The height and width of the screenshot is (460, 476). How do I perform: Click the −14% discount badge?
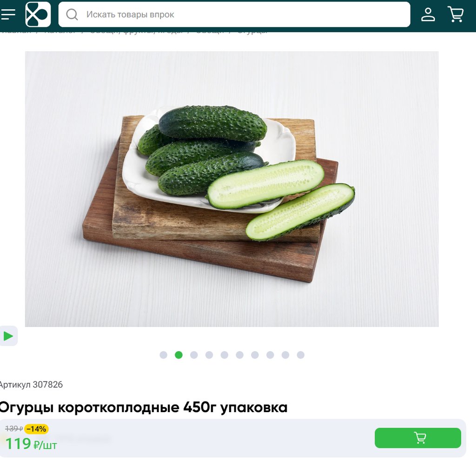(36, 429)
